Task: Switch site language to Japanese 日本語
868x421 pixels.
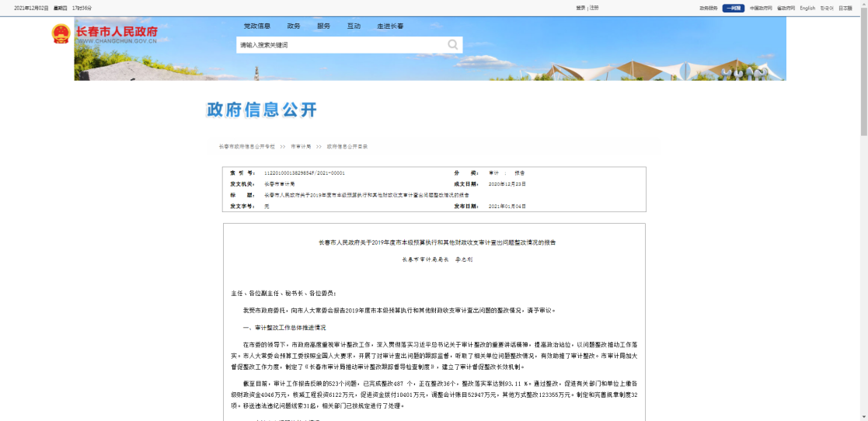Action: coord(845,8)
